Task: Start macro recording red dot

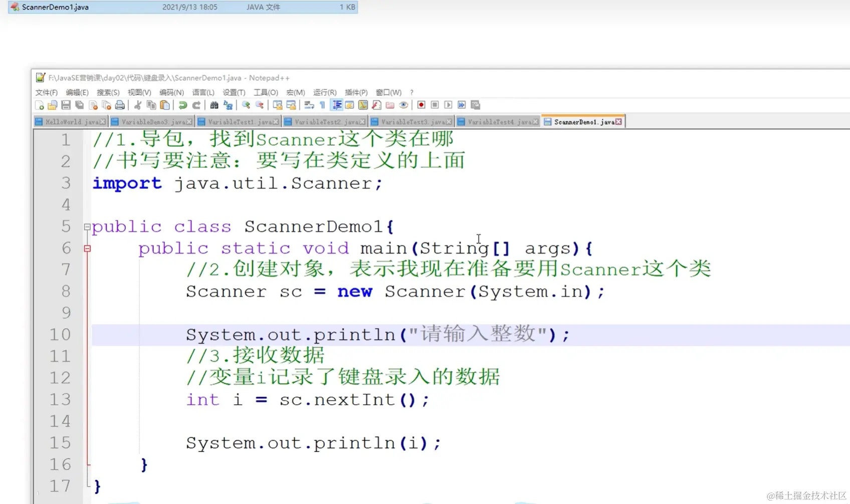Action: coord(421,105)
